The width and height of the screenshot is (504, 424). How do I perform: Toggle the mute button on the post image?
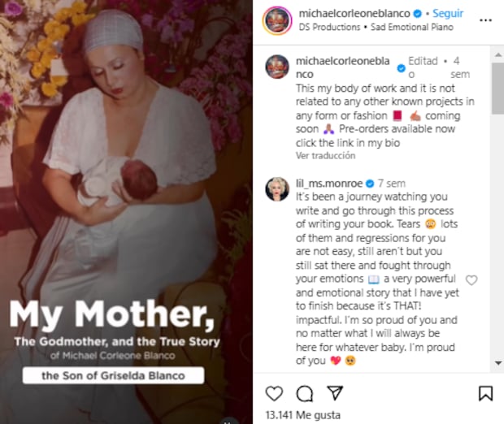[x=229, y=419]
